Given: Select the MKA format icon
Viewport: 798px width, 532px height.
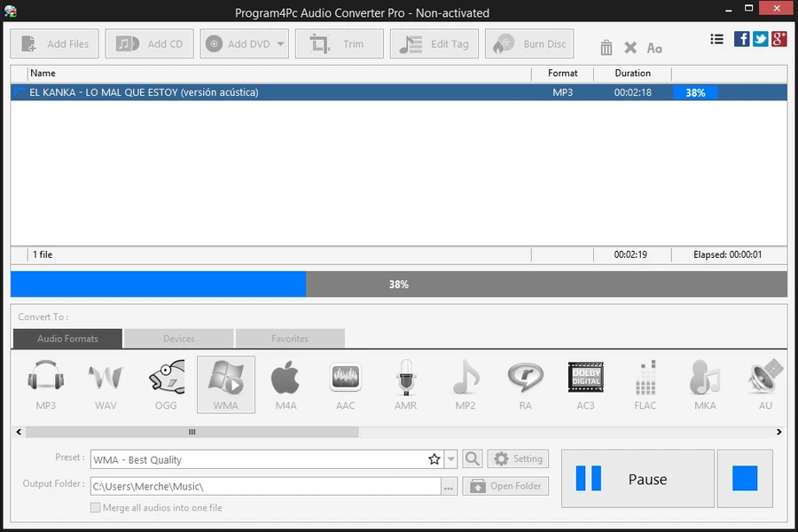Looking at the screenshot, I should (706, 385).
